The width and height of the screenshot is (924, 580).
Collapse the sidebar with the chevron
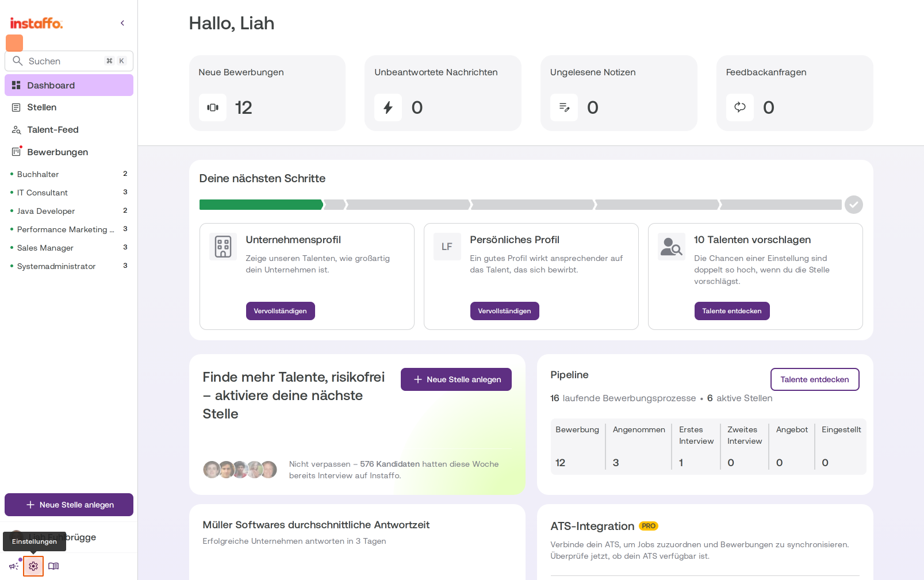[x=122, y=23]
